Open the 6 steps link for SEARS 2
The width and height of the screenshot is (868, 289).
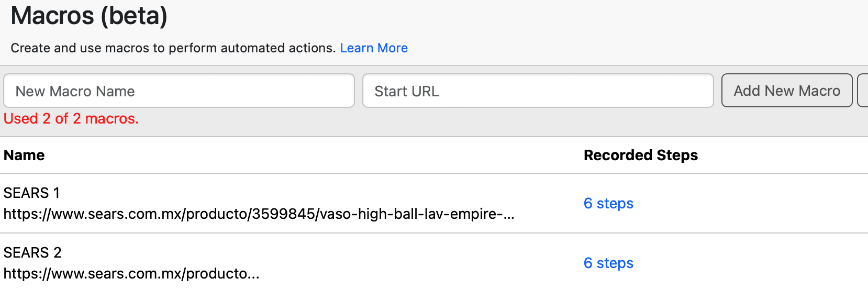(x=608, y=263)
